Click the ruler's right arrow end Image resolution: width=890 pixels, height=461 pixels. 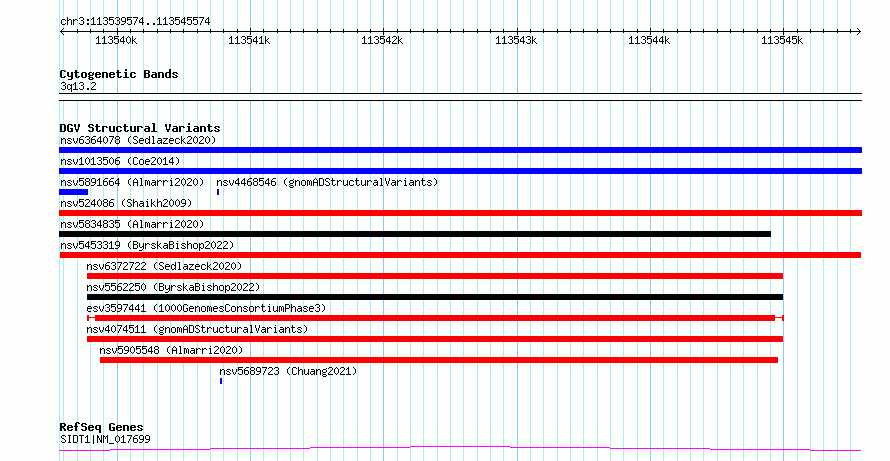[859, 32]
